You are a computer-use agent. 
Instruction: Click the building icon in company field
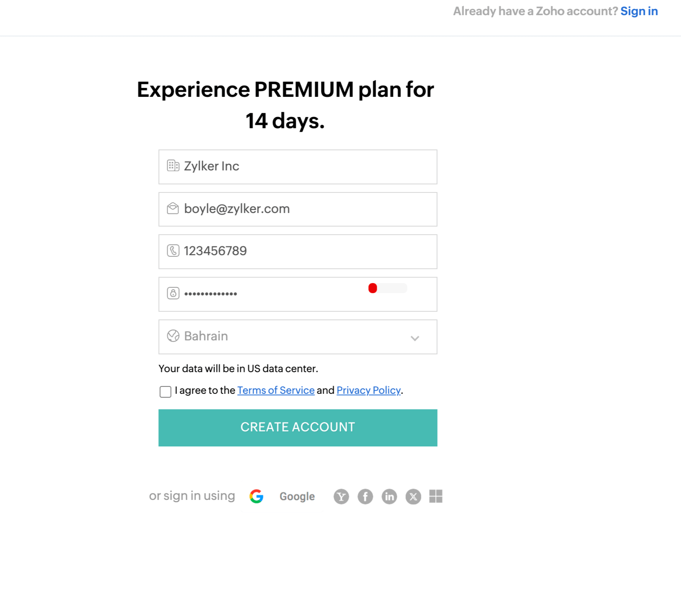coord(173,166)
